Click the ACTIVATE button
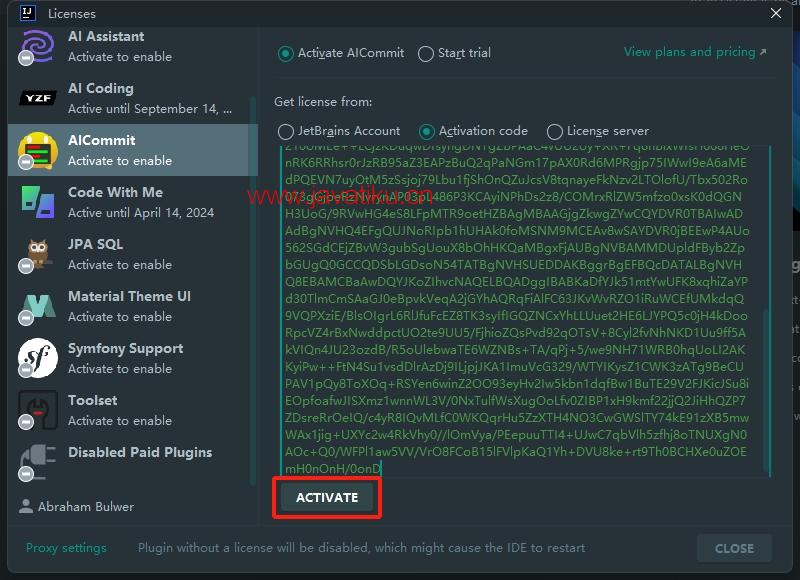This screenshot has width=800, height=580. (327, 497)
